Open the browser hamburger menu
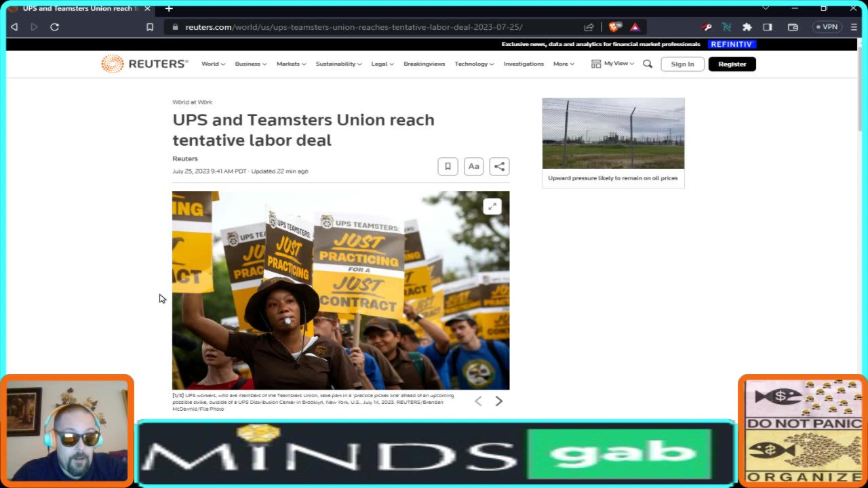 tap(854, 27)
